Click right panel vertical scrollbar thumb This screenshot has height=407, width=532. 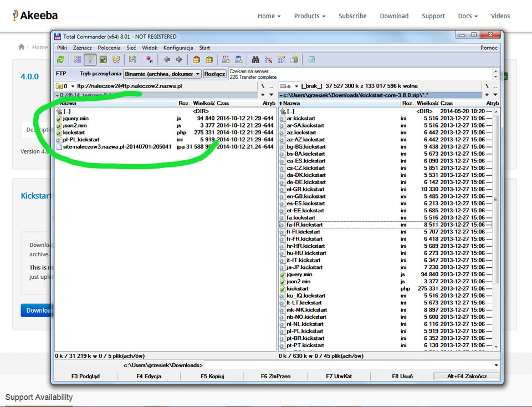pyautogui.click(x=496, y=200)
